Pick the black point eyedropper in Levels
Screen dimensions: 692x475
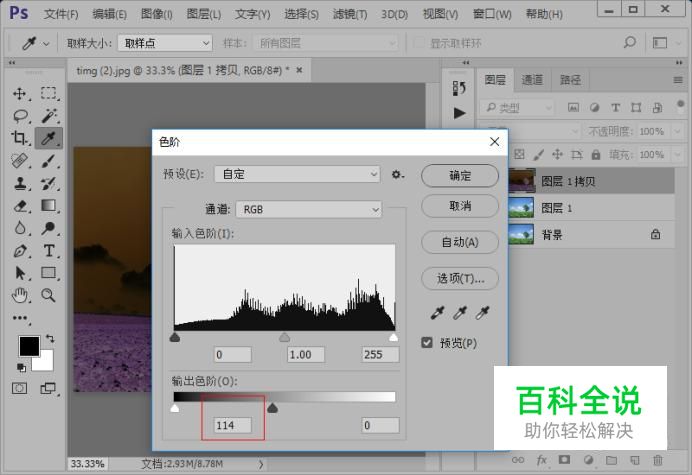(x=437, y=313)
